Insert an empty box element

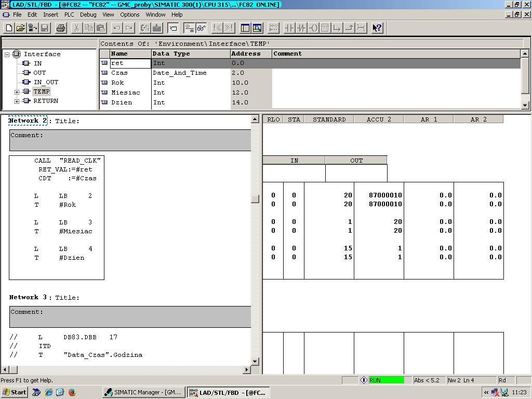(325, 28)
